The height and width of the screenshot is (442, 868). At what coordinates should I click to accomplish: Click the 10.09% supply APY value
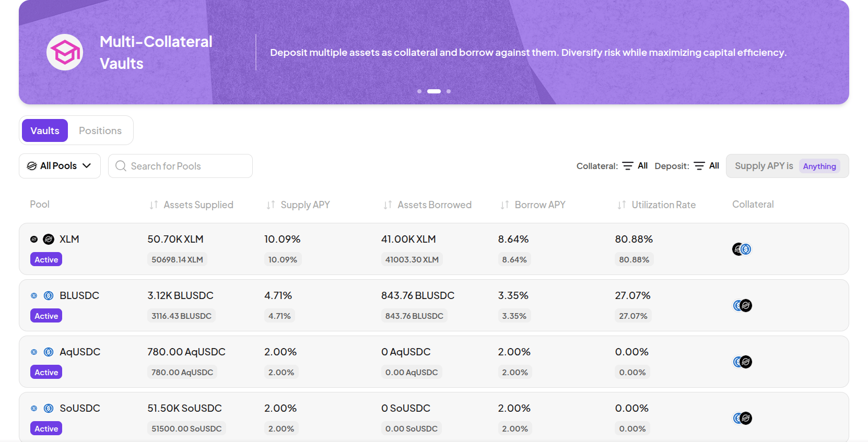tap(283, 239)
